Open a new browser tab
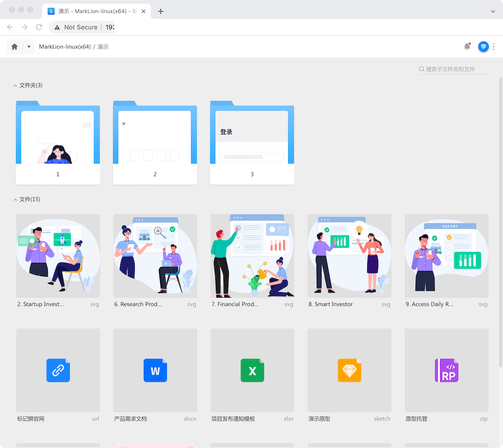 (160, 11)
